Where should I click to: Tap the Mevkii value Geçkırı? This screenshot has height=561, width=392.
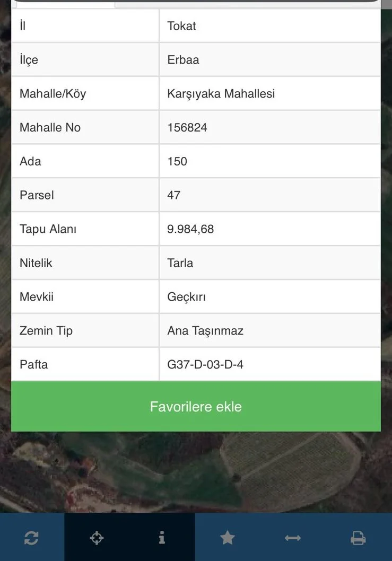[187, 297]
